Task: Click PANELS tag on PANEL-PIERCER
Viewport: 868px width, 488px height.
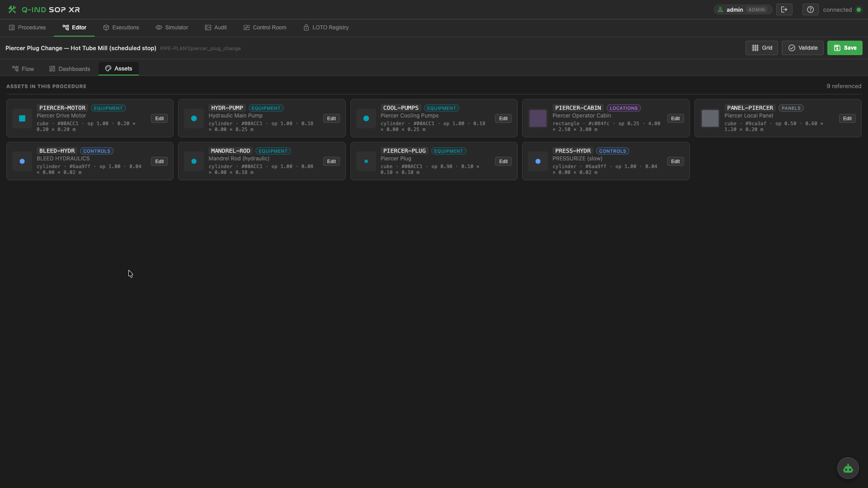Action: pos(791,108)
